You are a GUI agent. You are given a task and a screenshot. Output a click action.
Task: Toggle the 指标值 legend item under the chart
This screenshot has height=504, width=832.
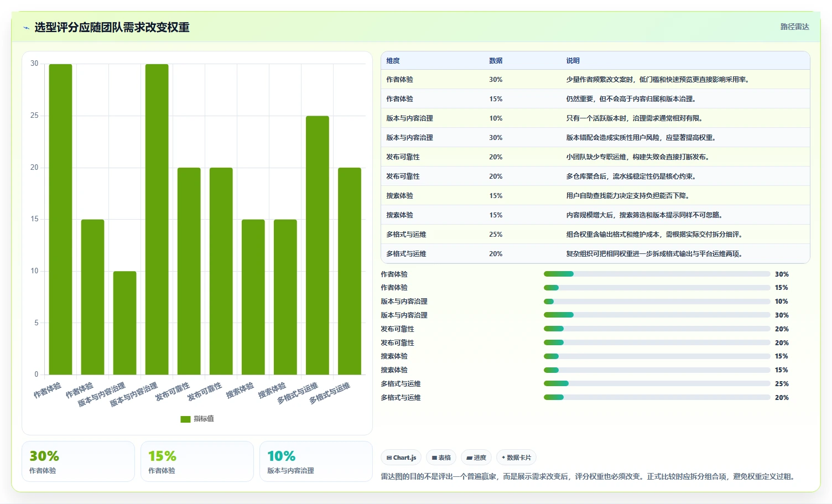click(x=197, y=419)
